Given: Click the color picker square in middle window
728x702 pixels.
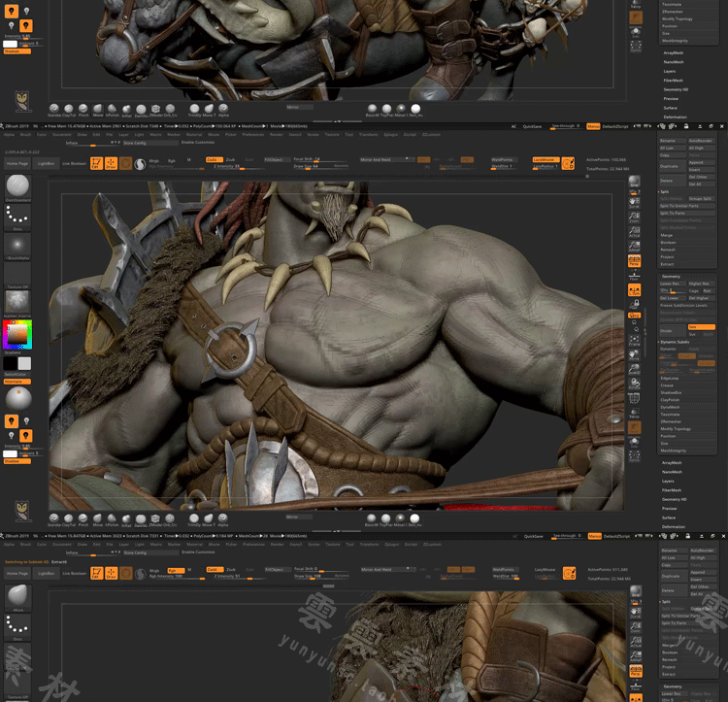Looking at the screenshot, I should point(17,335).
